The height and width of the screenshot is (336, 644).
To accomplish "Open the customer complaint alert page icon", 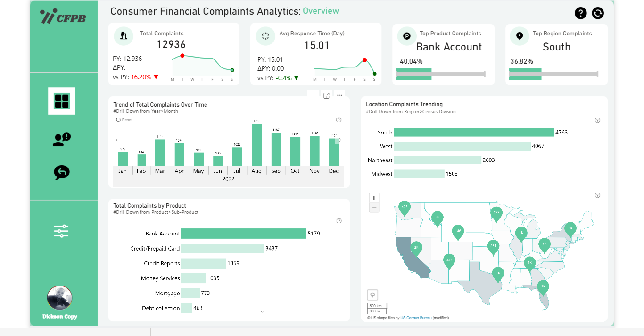I will (62, 139).
